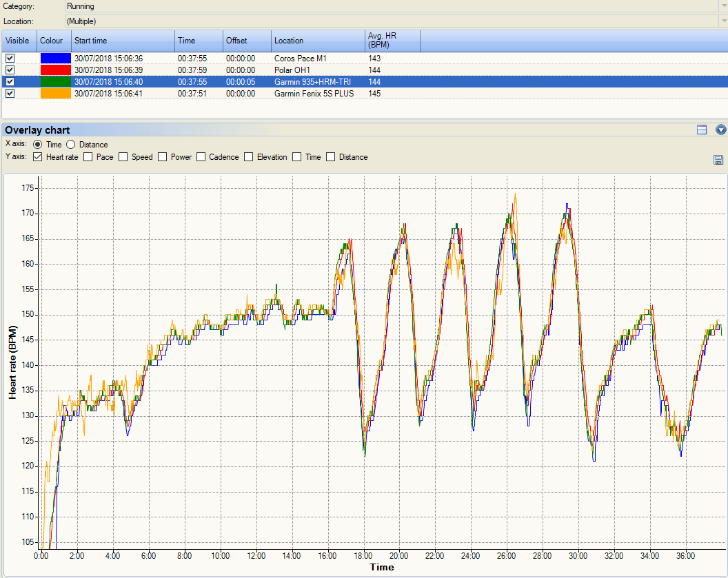Select the Garmin Fenix 5S PLUS row
The height and width of the screenshot is (578, 728).
tap(314, 94)
